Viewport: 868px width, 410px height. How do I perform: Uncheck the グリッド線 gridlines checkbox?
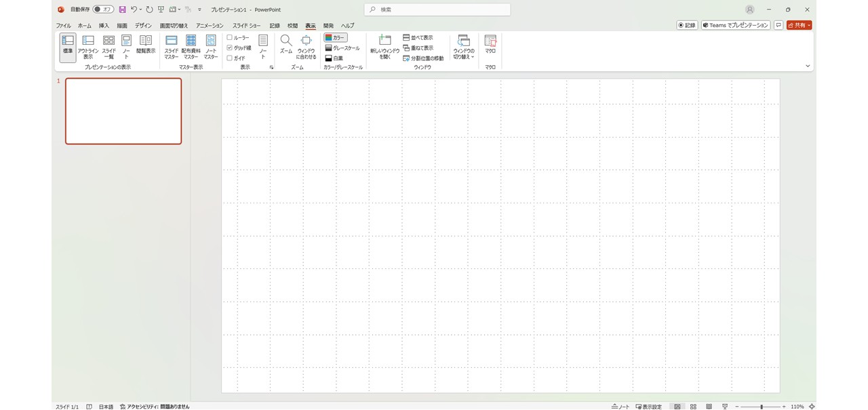point(230,48)
